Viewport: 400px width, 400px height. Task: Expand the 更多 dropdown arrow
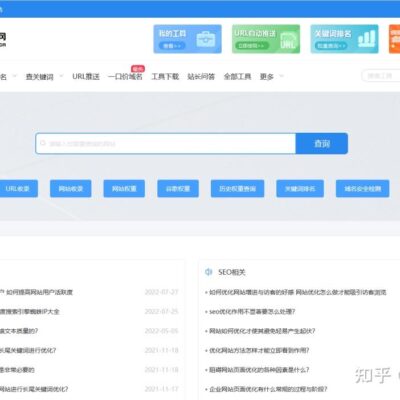coord(281,76)
